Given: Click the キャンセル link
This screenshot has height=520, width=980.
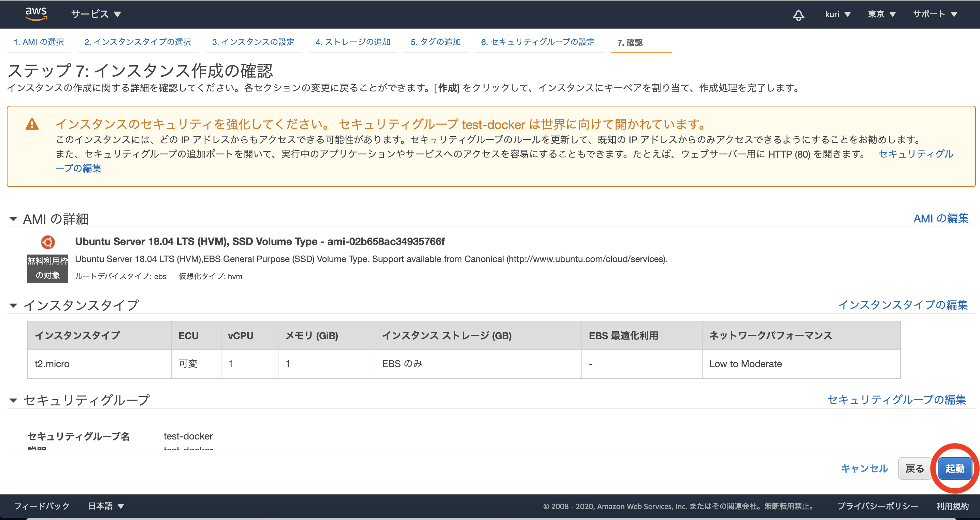Looking at the screenshot, I should tap(864, 468).
